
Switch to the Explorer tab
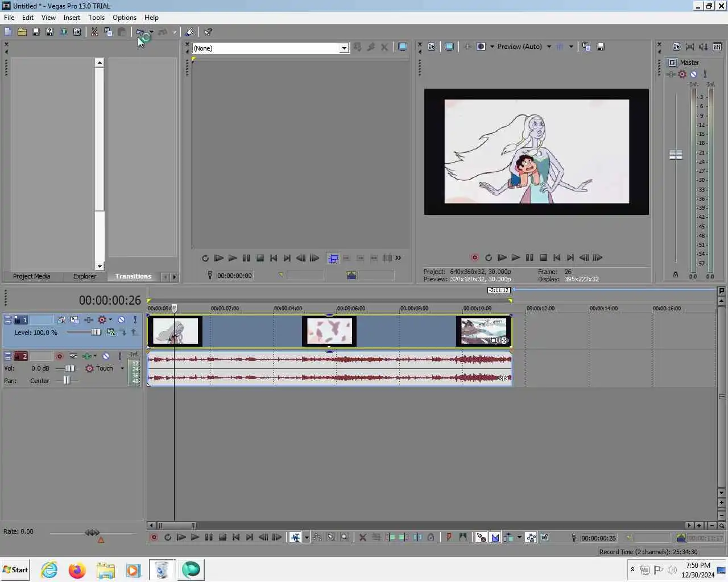tap(85, 276)
